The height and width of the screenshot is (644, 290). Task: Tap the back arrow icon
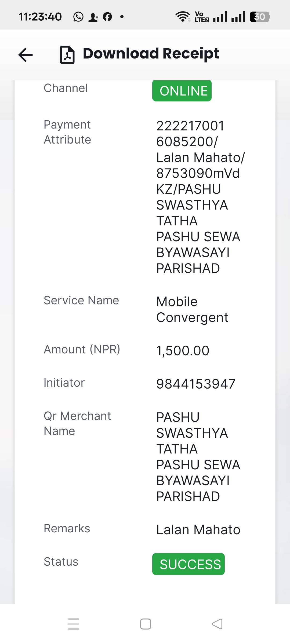(26, 55)
